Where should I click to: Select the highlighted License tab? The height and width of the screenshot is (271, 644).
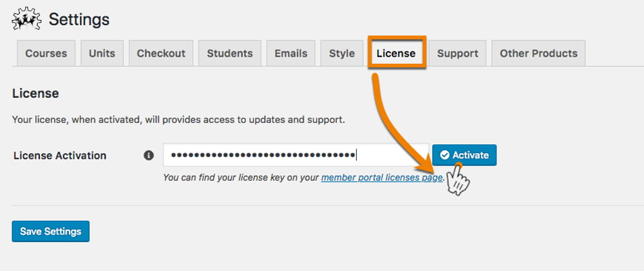pyautogui.click(x=396, y=53)
